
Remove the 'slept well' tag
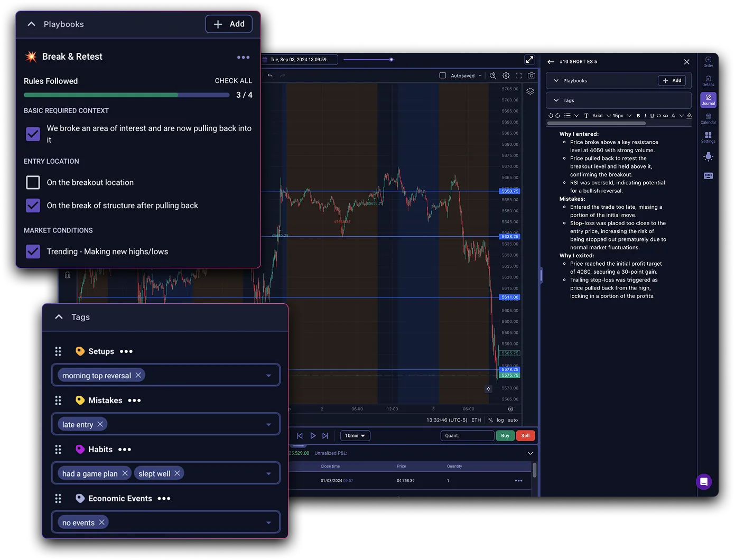(x=178, y=473)
